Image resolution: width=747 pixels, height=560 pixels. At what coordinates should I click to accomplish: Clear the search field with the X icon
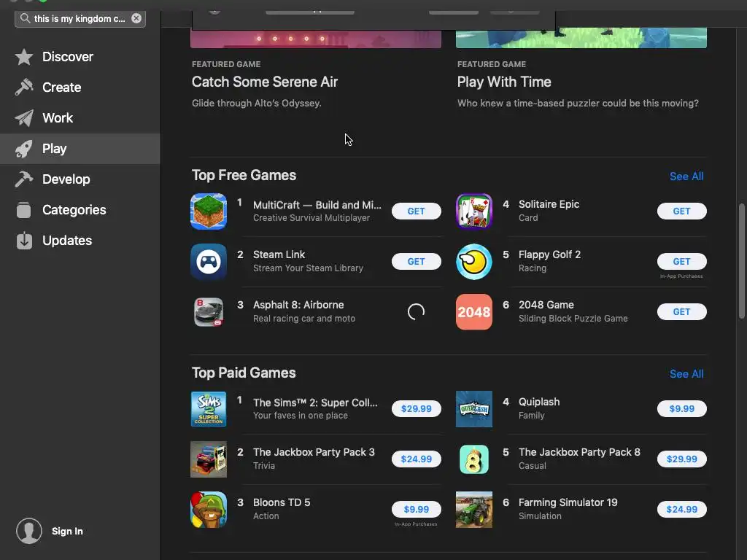click(x=136, y=18)
